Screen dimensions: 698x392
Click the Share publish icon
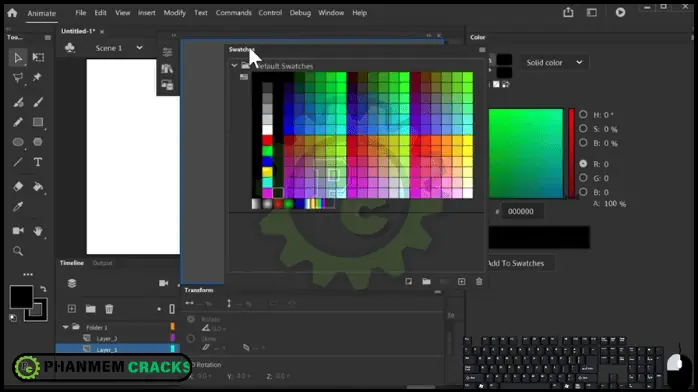[568, 12]
